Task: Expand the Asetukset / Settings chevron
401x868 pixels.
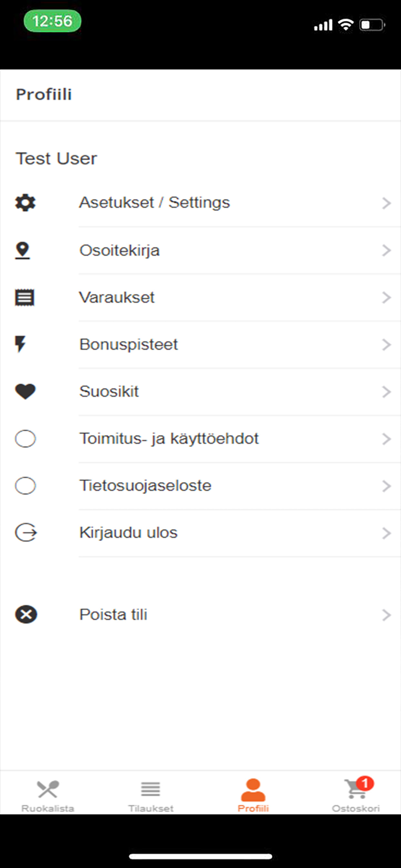Action: (x=386, y=203)
